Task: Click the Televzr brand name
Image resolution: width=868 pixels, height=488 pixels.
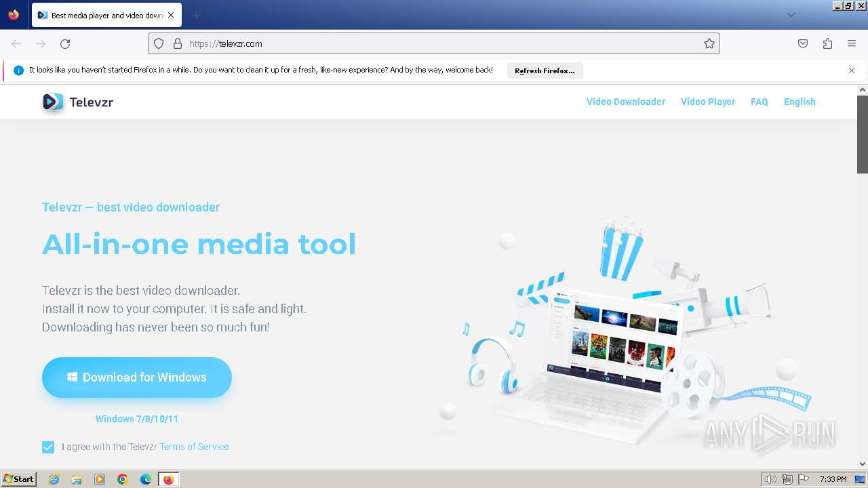Action: 92,102
